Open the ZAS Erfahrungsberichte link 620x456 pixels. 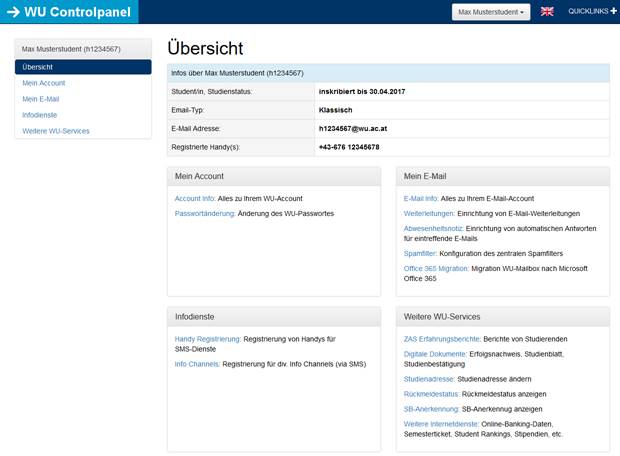click(442, 339)
